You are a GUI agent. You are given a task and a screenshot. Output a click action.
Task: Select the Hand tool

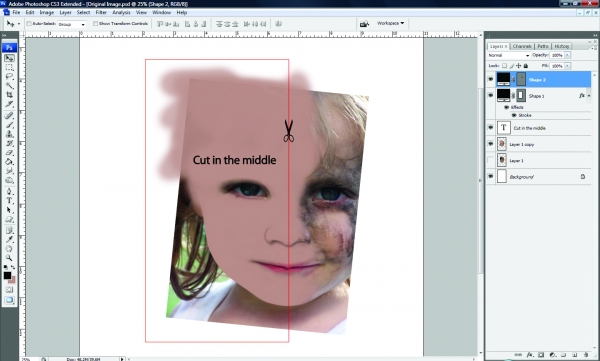(x=10, y=248)
